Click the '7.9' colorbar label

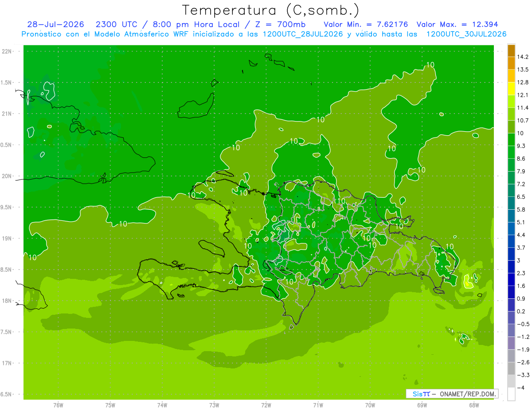click(x=521, y=171)
